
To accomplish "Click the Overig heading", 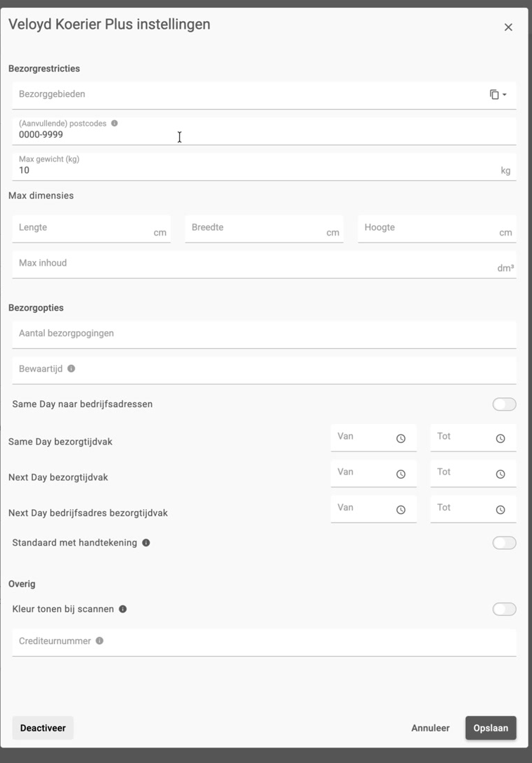I will click(x=22, y=584).
